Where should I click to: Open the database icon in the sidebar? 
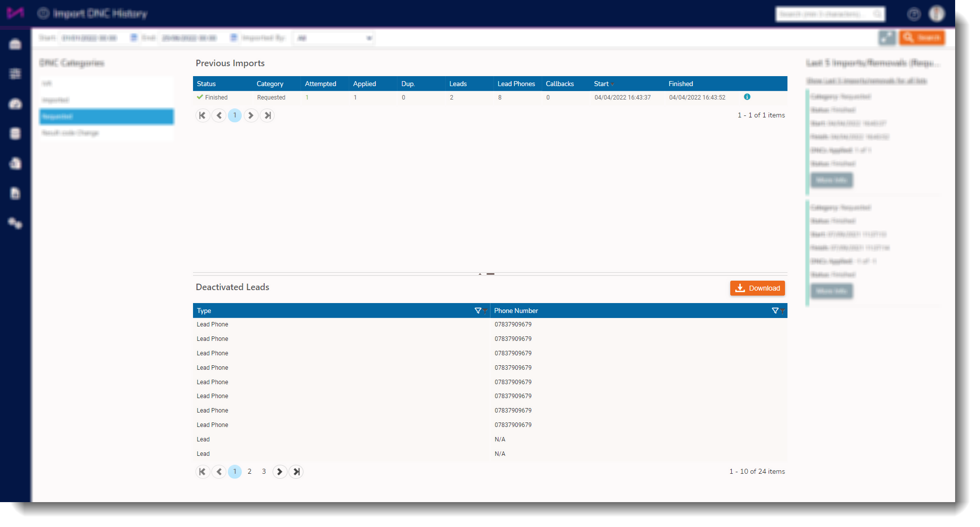[15, 134]
